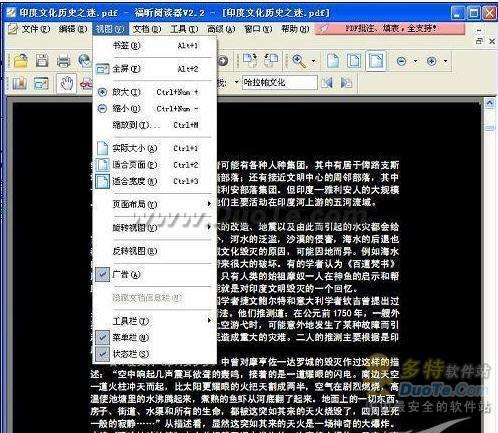Viewport: 498px width, 433px height.
Task: Click the Fit Width page icon in toolbar
Action: [376, 61]
